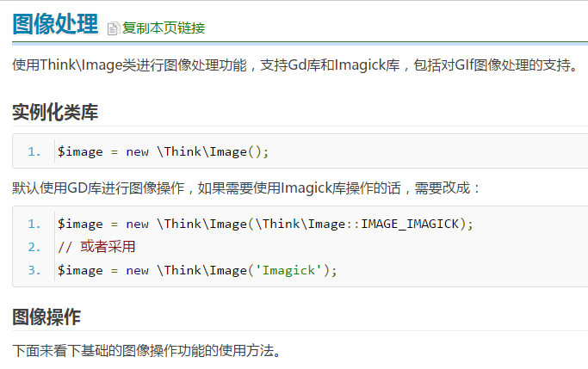Image resolution: width=588 pixels, height=369 pixels.
Task: Click line number 3 in second code block
Action: [x=34, y=270]
